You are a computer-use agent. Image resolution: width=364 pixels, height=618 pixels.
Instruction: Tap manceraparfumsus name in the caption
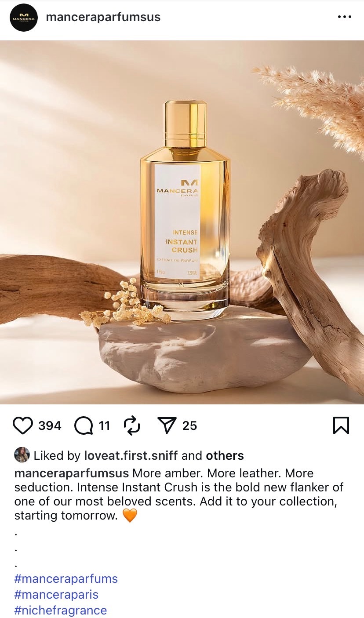point(72,473)
